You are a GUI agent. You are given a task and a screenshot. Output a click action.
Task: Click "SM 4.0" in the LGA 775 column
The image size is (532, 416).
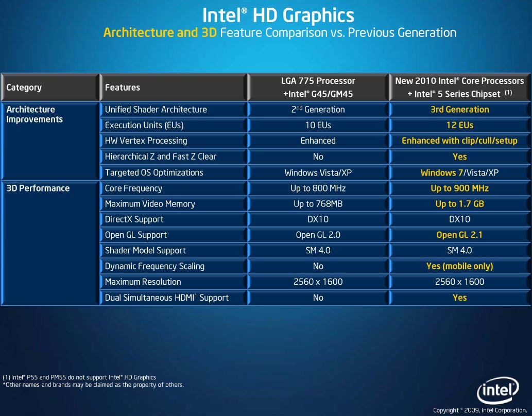[x=318, y=250]
